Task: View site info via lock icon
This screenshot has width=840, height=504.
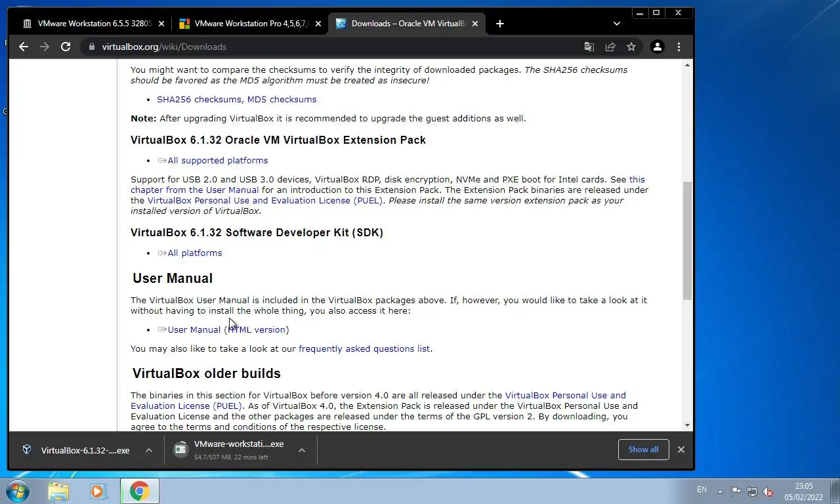Action: pyautogui.click(x=91, y=47)
